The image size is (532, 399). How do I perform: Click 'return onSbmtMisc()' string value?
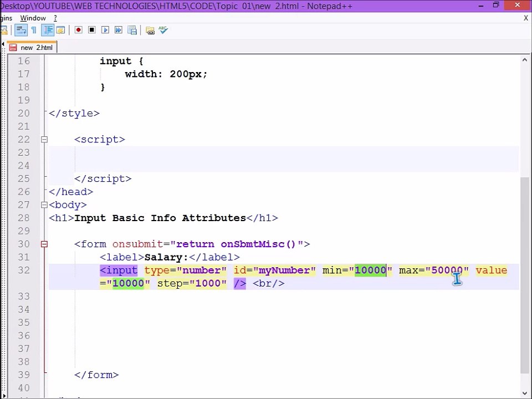[236, 244]
